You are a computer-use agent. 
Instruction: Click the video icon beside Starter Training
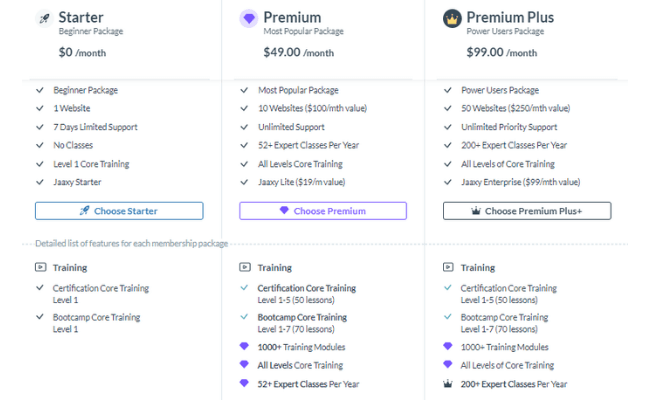40,267
